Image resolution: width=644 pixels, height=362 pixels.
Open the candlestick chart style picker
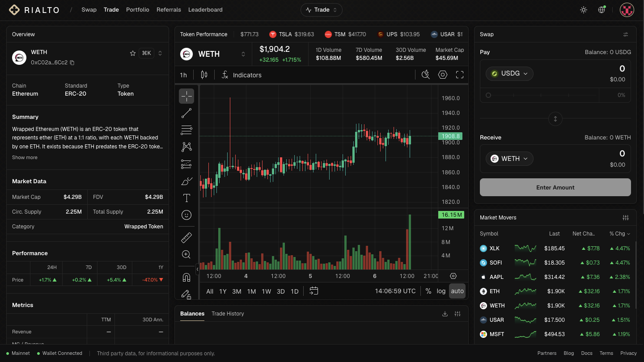[204, 75]
